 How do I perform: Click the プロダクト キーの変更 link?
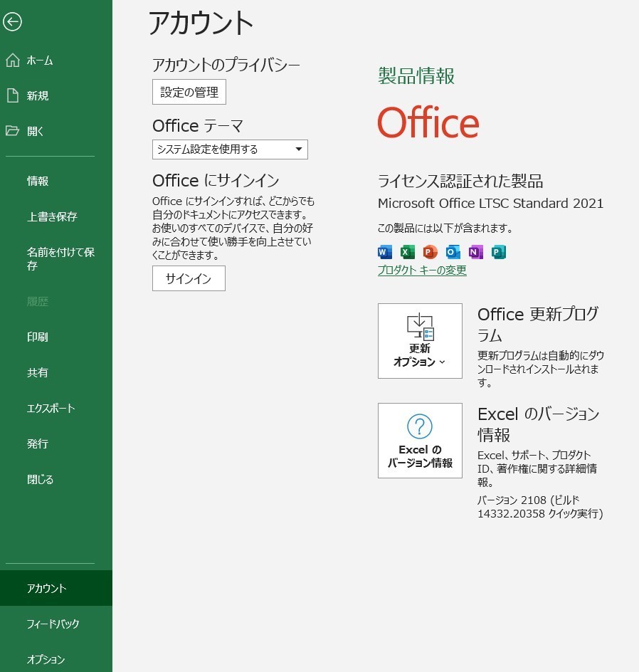[x=421, y=271]
